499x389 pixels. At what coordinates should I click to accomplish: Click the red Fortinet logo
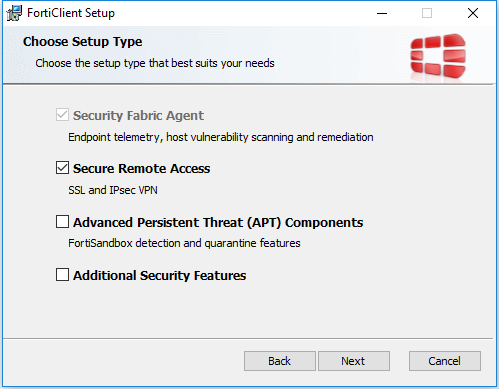[438, 56]
